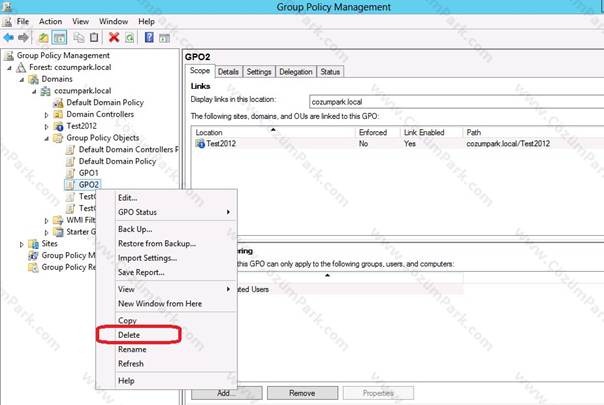Click the Test2012 icon in Links list
604x405 pixels.
tap(200, 144)
